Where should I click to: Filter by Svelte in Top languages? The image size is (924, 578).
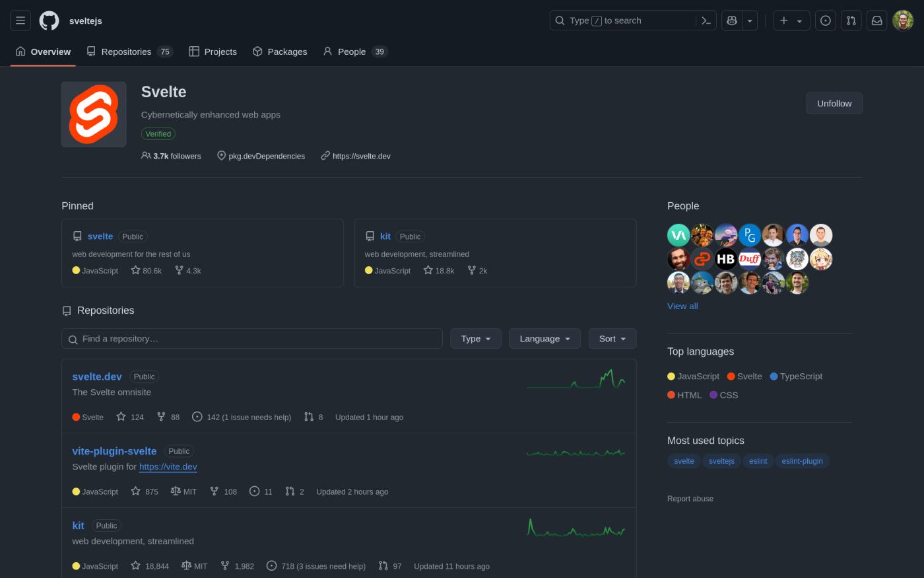point(744,377)
